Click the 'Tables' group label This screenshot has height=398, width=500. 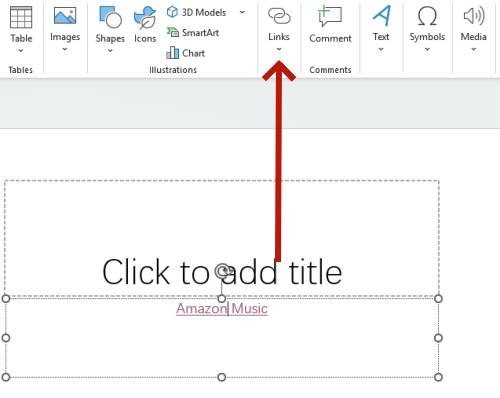pyautogui.click(x=21, y=70)
